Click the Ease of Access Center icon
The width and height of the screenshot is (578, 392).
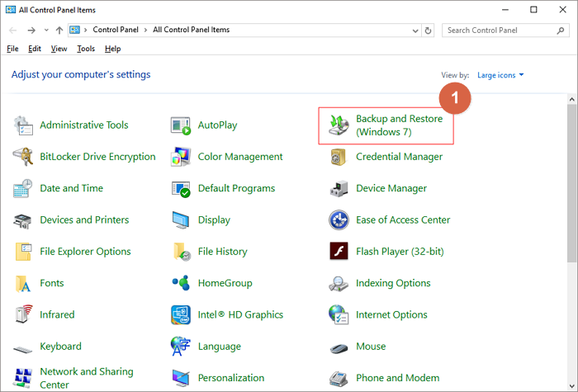pos(339,220)
